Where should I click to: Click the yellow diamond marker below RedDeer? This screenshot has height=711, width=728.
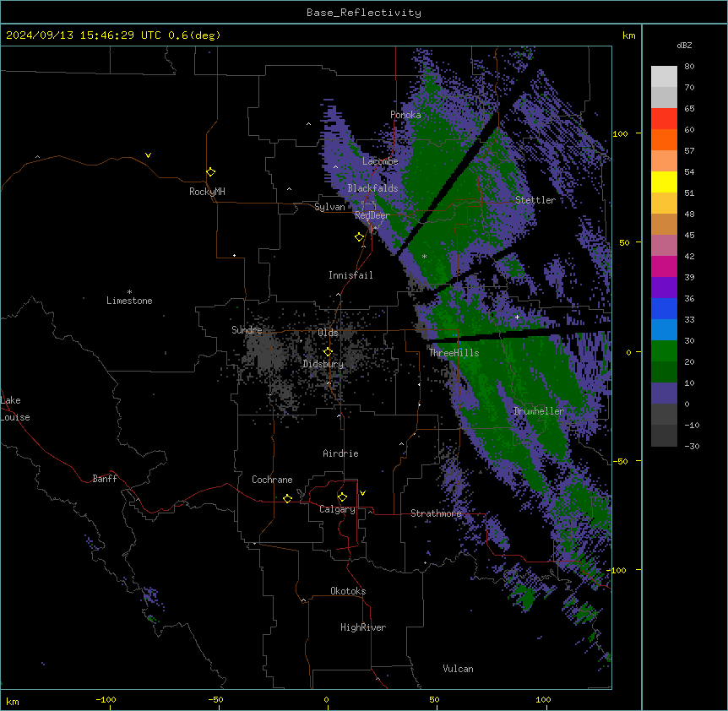(x=360, y=237)
